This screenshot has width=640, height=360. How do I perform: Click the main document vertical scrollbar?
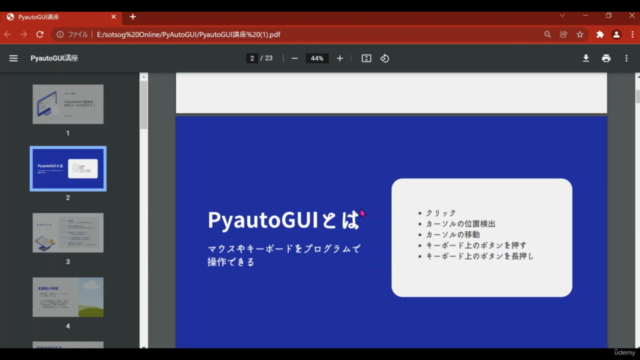point(637,96)
